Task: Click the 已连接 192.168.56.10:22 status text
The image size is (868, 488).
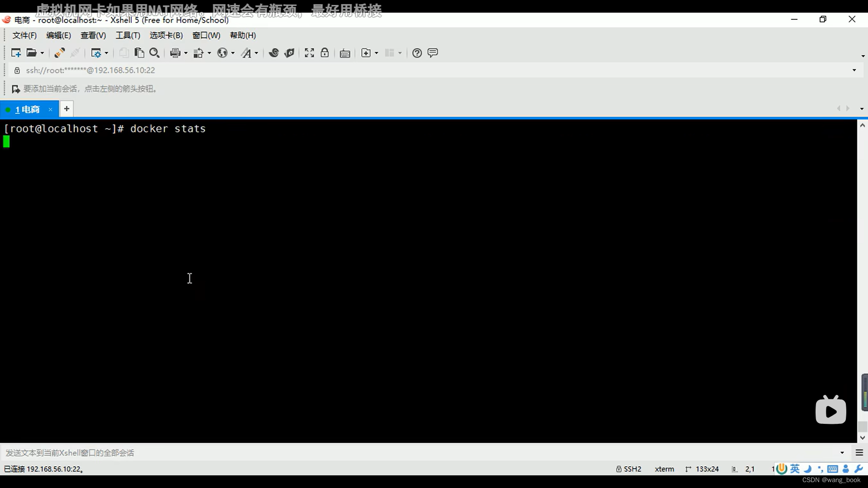Action: 43,469
